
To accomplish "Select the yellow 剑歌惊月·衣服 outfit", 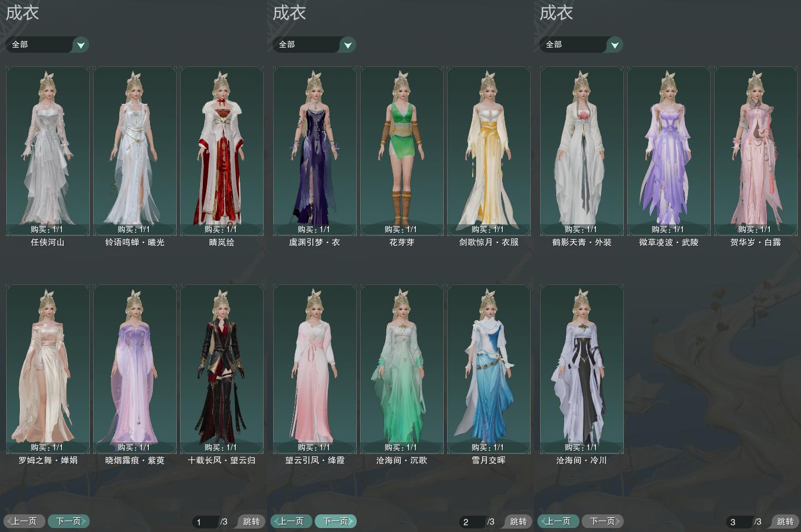I will point(489,150).
